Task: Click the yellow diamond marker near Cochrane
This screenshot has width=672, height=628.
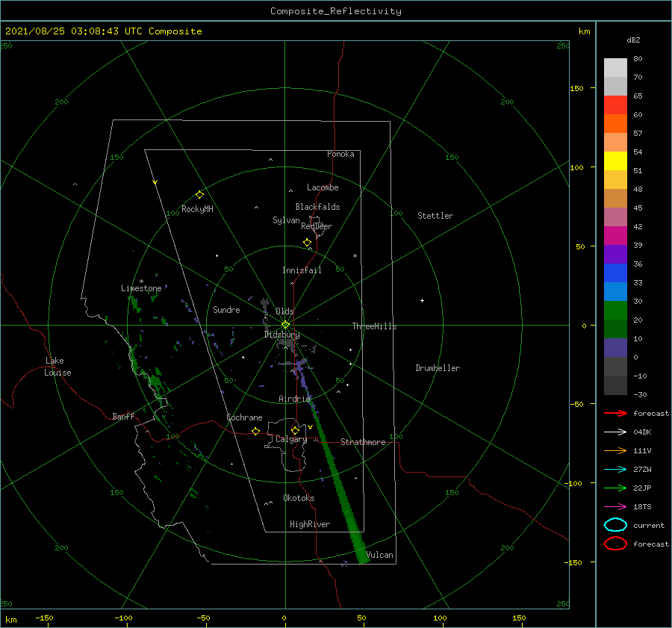Action: pyautogui.click(x=256, y=431)
